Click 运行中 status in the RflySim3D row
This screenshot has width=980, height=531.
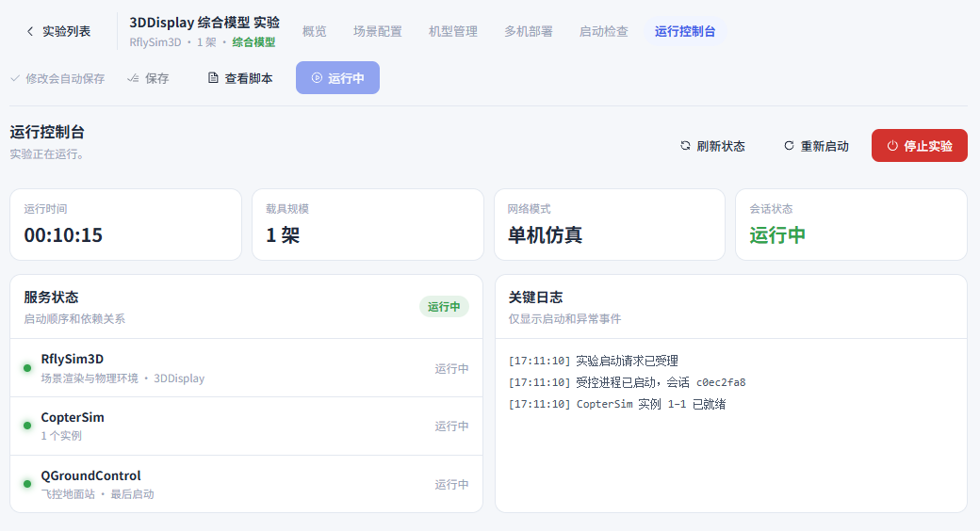click(452, 368)
